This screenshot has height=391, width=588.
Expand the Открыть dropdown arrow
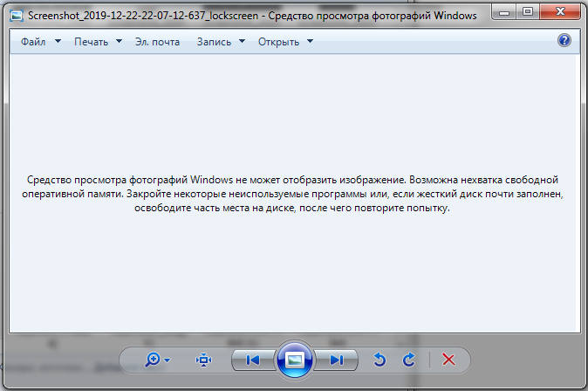pos(310,41)
